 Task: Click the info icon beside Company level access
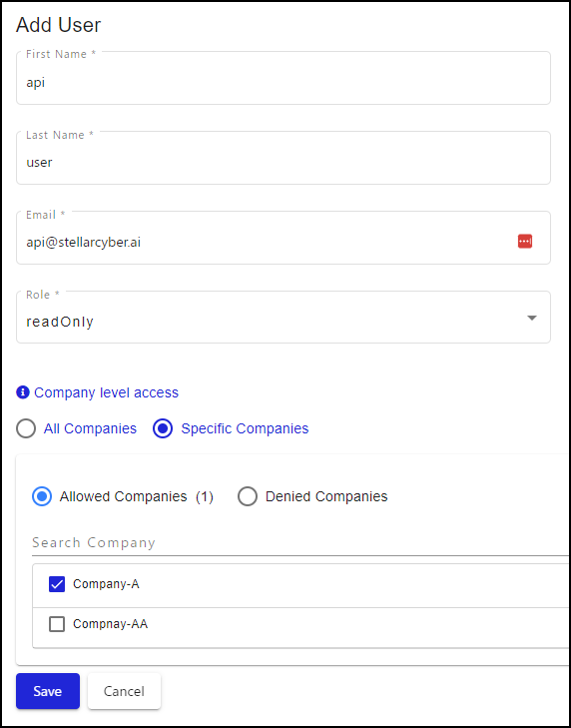[23, 392]
